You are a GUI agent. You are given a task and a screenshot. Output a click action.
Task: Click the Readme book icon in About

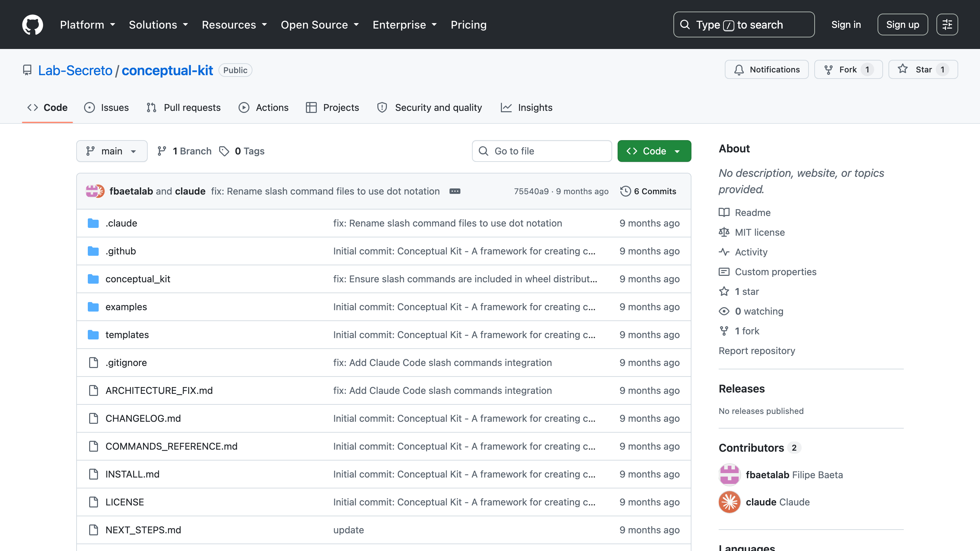(724, 213)
